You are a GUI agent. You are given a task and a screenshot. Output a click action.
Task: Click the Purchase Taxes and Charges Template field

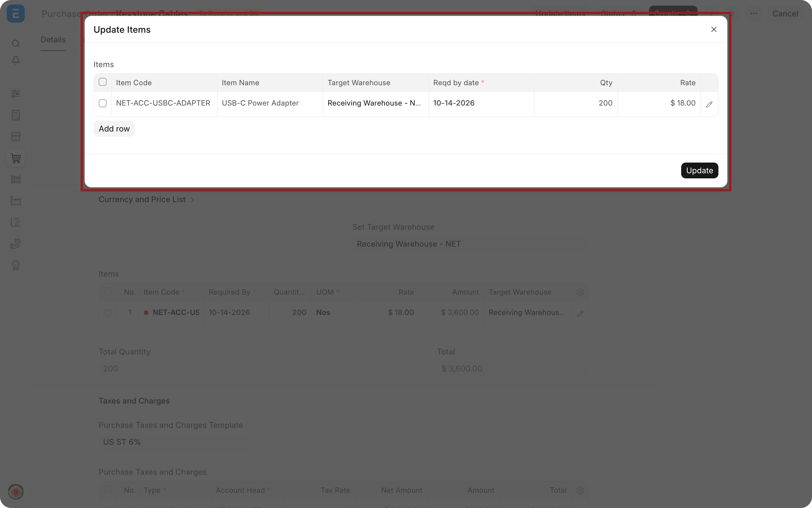tap(175, 442)
